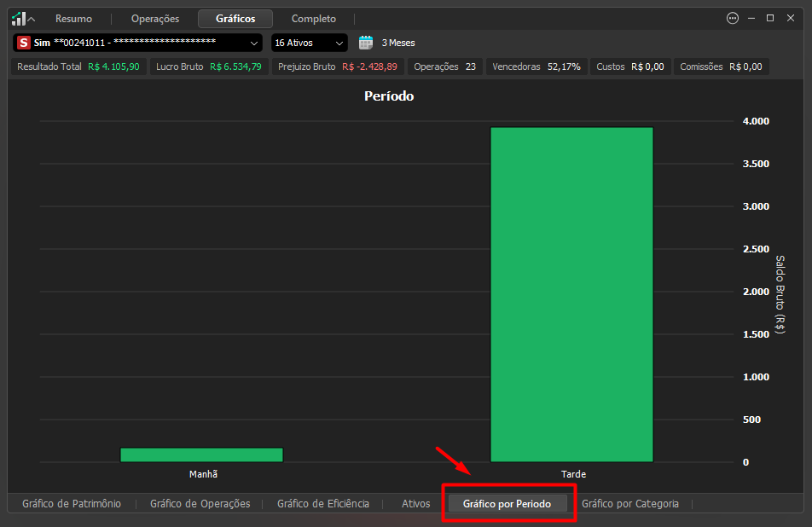Select the Gráfico por Periodo tab
Image resolution: width=812 pixels, height=527 pixels.
click(x=507, y=504)
